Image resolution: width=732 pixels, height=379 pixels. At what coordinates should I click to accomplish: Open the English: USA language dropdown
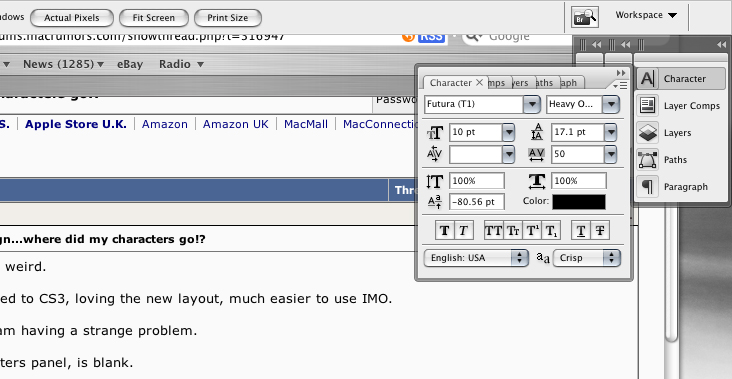point(476,258)
